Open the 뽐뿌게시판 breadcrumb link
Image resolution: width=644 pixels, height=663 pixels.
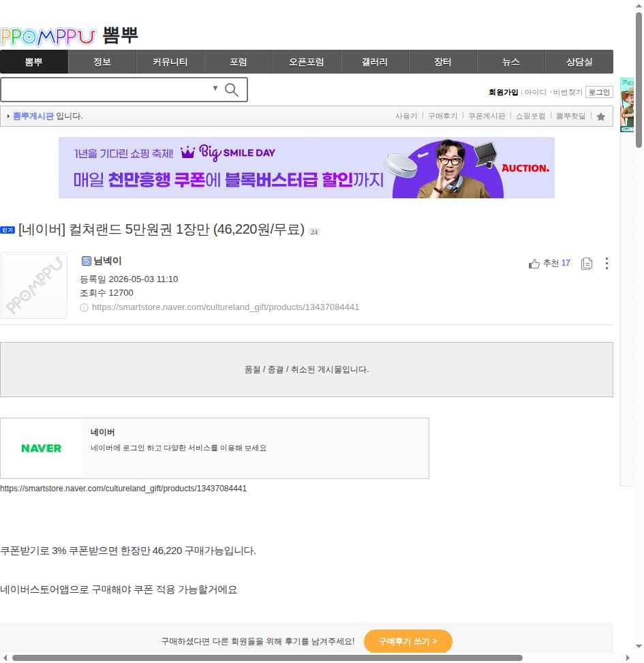tap(33, 116)
